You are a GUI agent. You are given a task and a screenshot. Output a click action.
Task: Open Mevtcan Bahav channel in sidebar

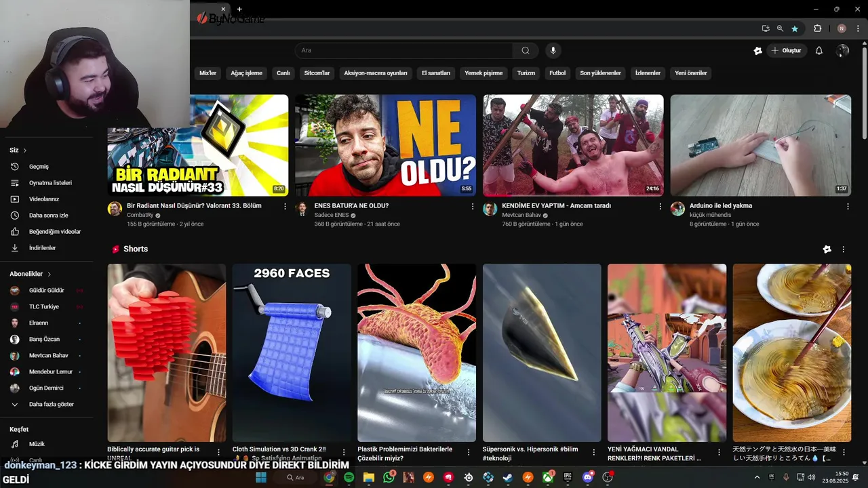[x=47, y=356]
